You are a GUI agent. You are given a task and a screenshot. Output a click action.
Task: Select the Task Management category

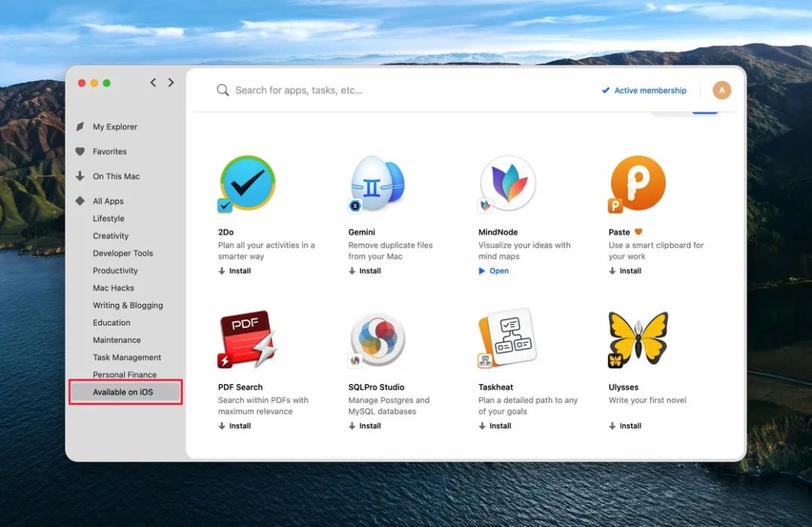tap(127, 357)
